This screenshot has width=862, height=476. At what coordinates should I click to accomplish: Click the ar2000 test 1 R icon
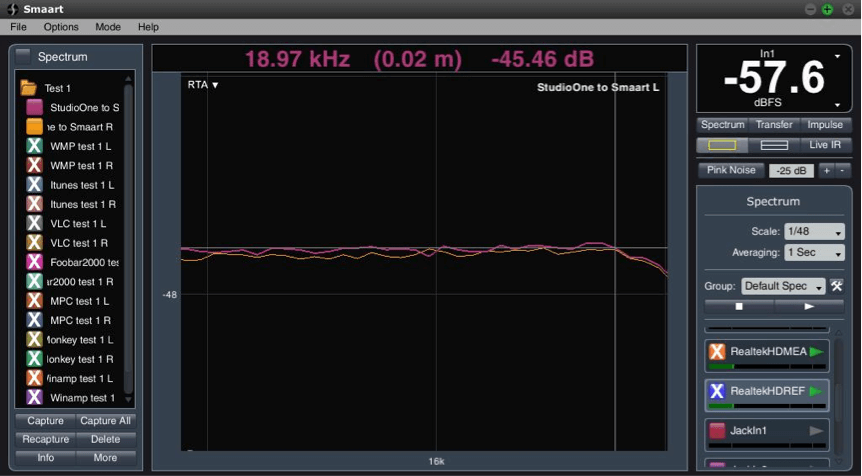point(34,281)
